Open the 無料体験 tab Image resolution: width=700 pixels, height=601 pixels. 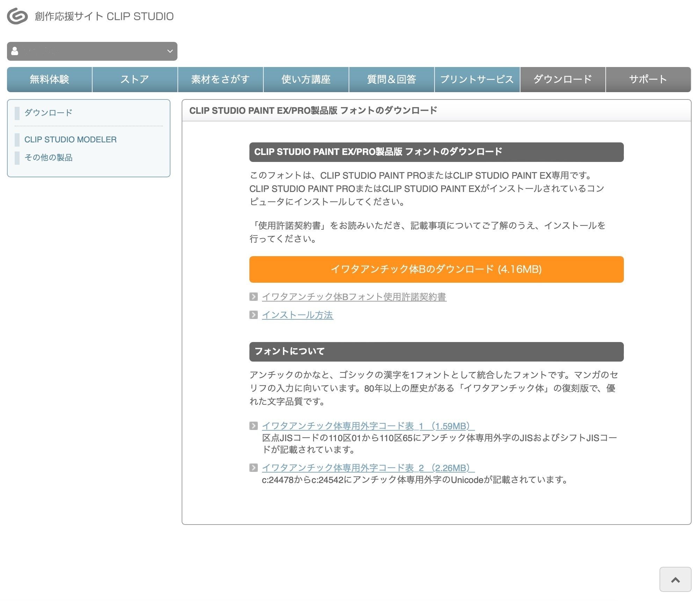pyautogui.click(x=50, y=80)
